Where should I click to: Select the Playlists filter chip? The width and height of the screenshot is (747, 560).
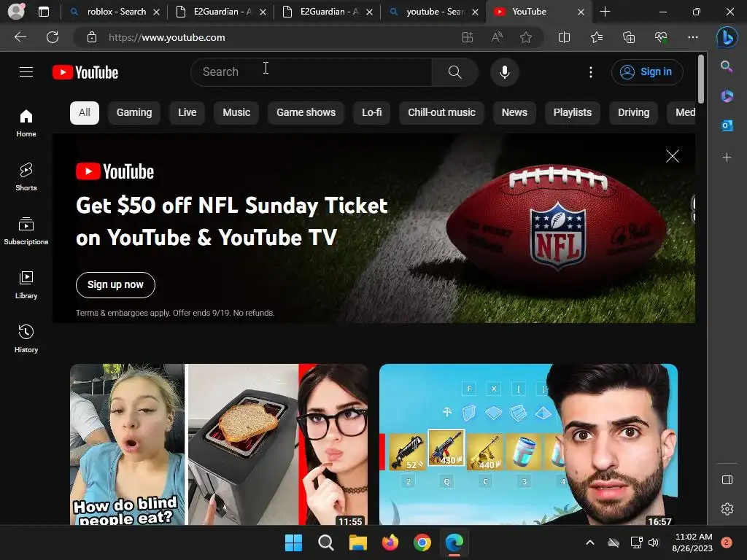pos(573,113)
